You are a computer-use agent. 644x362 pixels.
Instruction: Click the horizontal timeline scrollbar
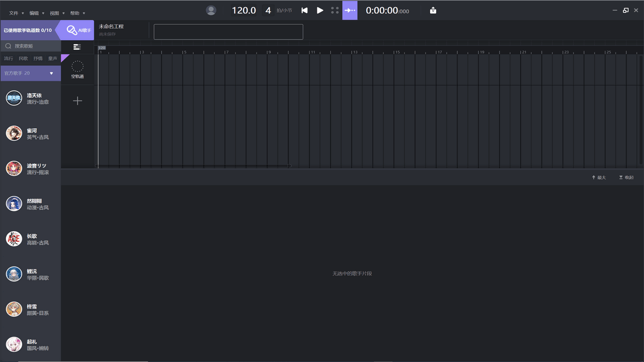click(194, 165)
